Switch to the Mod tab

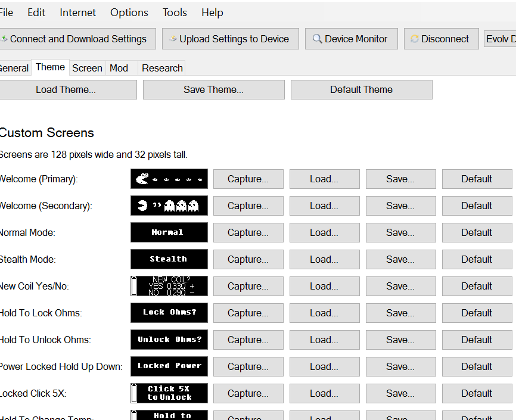tap(119, 68)
